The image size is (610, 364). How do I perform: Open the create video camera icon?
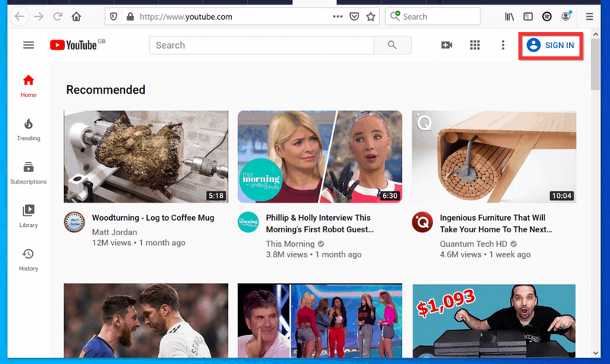[447, 45]
